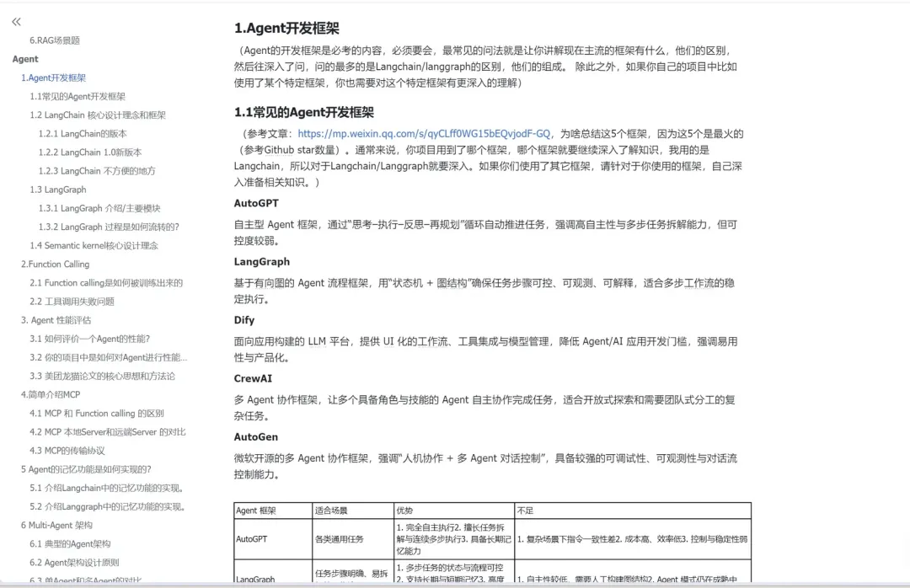Go to 1.1常见的Agent开发框架 outline item
The image size is (910, 588).
click(x=78, y=96)
